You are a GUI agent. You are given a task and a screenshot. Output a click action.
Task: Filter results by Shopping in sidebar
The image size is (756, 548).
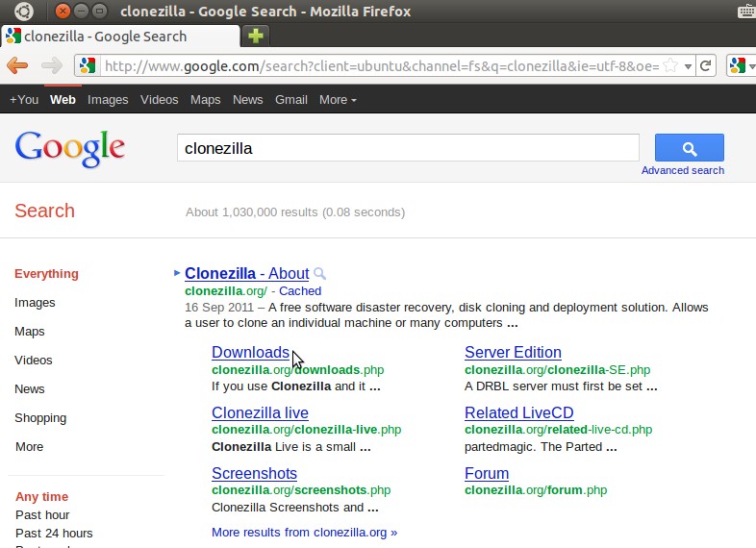pos(40,418)
